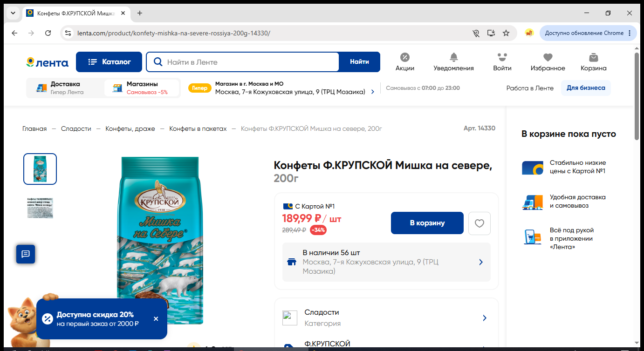Go to the Конфеты в пакетах breadcrumb
The width and height of the screenshot is (644, 351).
coord(198,128)
